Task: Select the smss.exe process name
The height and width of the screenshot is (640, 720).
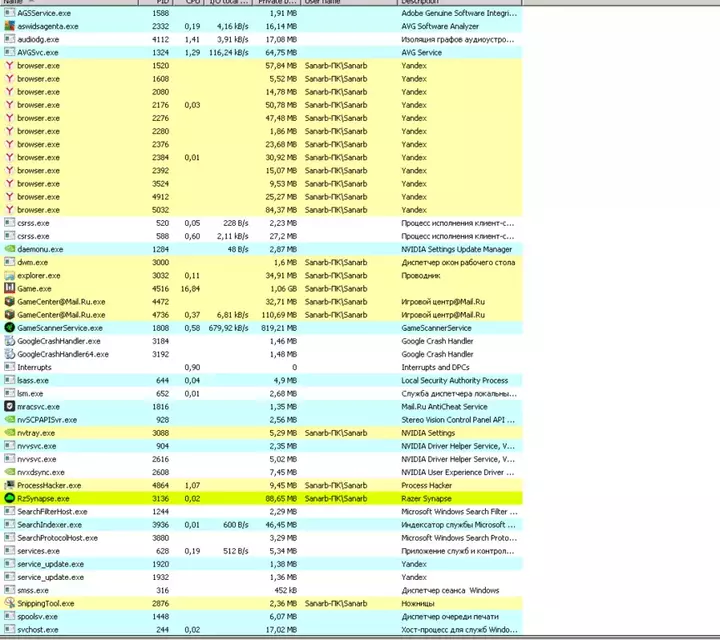Action: [x=33, y=590]
